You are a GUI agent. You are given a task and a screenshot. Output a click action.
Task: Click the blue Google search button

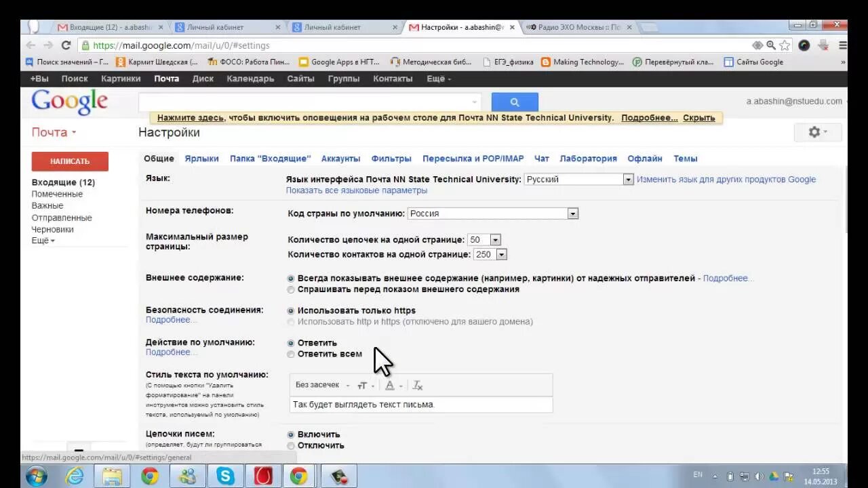515,102
